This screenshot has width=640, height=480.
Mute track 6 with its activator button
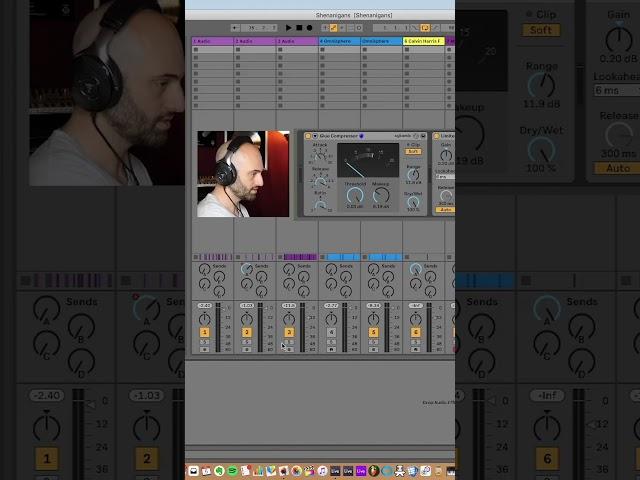coord(416,332)
